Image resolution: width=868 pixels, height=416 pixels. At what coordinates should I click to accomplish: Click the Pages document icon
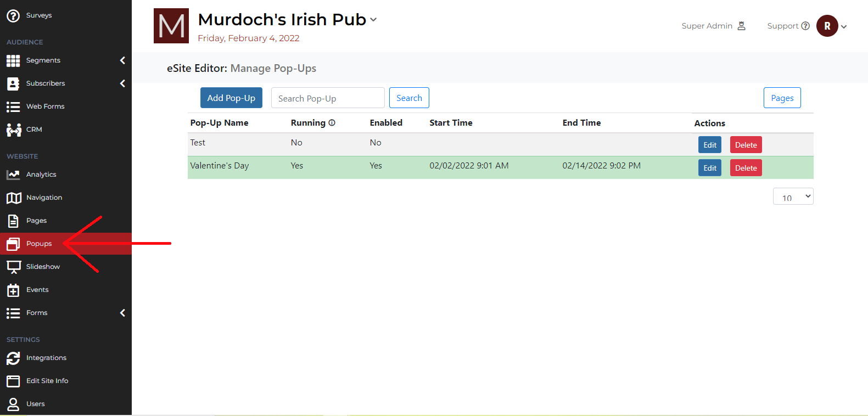[x=13, y=221]
